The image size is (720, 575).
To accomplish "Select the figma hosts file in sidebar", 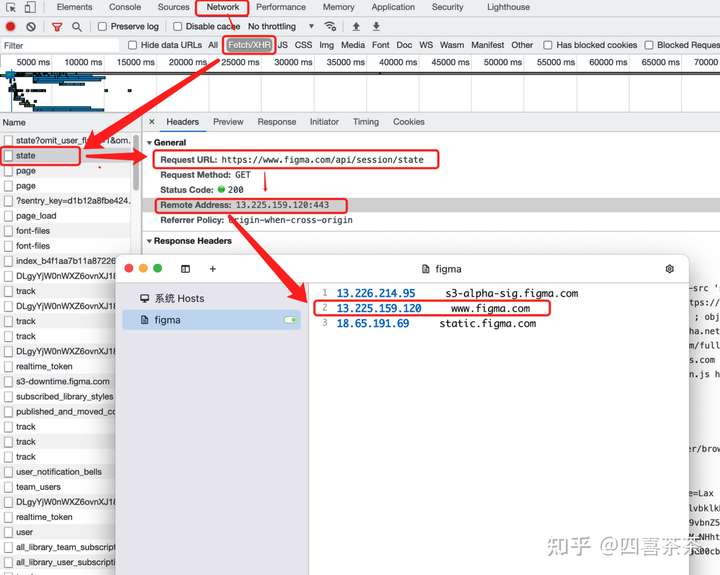I will [x=211, y=320].
